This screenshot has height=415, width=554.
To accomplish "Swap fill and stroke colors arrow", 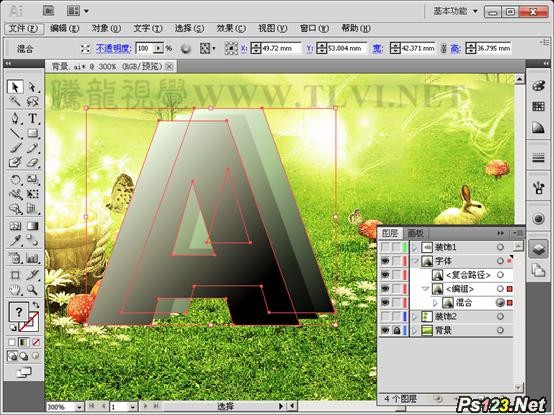I will (35, 304).
